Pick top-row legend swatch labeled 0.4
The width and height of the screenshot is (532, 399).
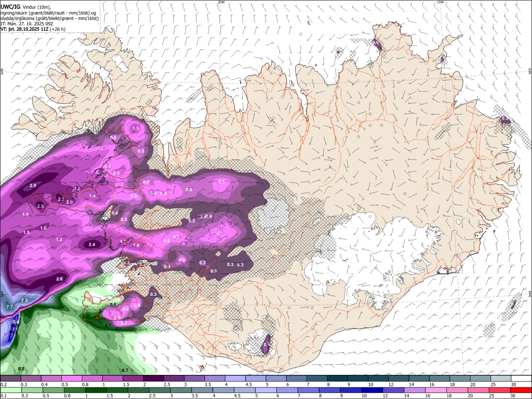(51, 379)
